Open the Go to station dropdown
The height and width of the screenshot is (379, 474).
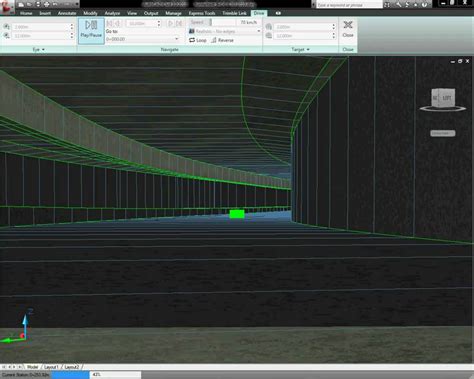tap(177, 39)
